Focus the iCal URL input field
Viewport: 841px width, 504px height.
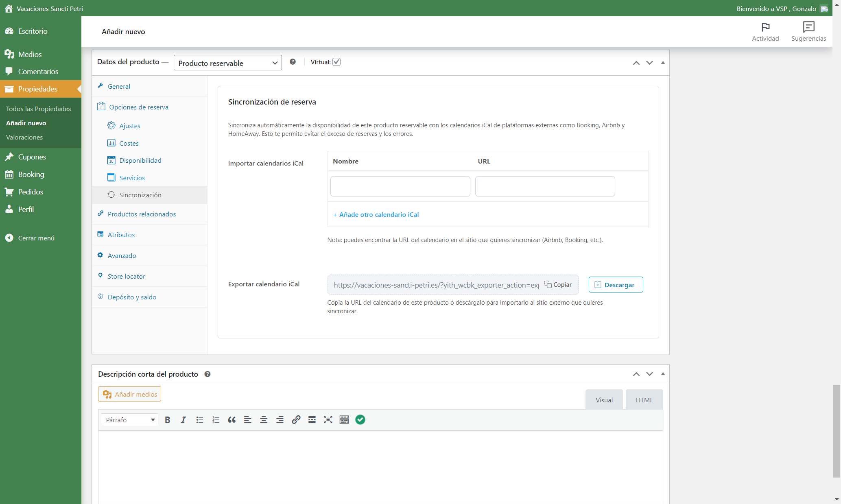click(545, 186)
